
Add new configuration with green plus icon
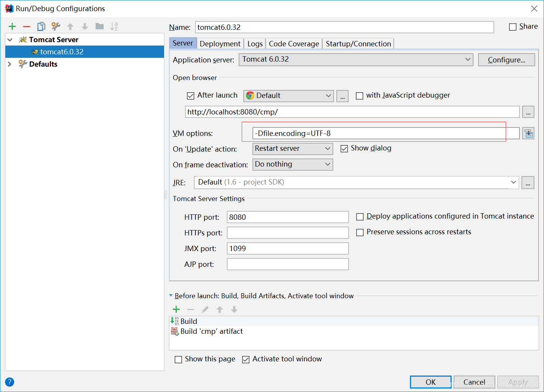point(12,26)
